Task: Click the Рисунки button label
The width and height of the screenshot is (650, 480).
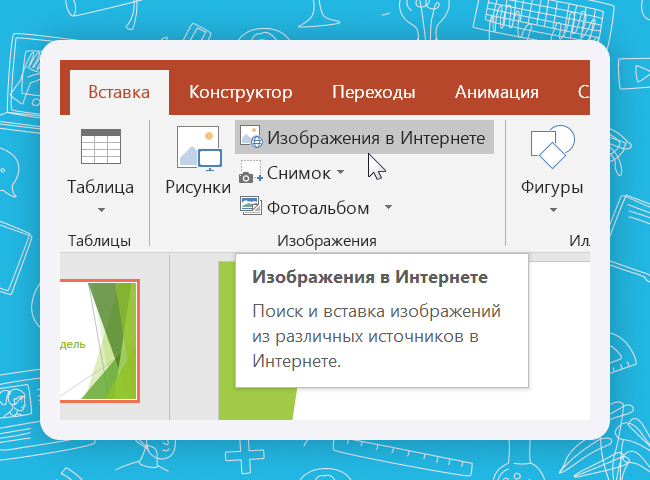Action: click(x=198, y=187)
